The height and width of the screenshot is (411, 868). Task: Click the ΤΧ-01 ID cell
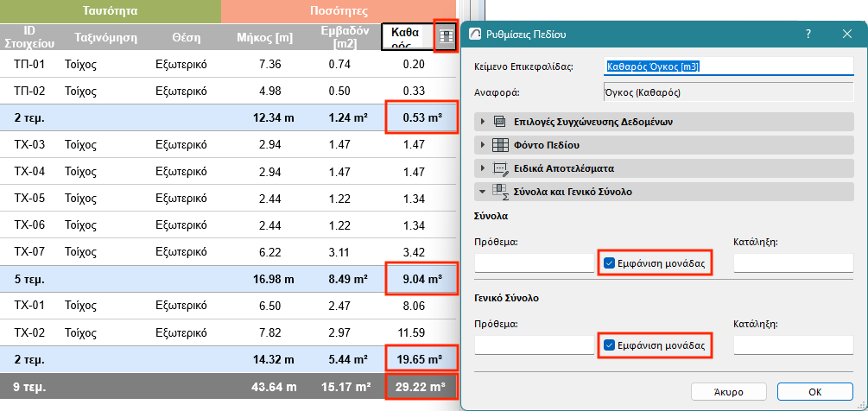[x=29, y=306]
